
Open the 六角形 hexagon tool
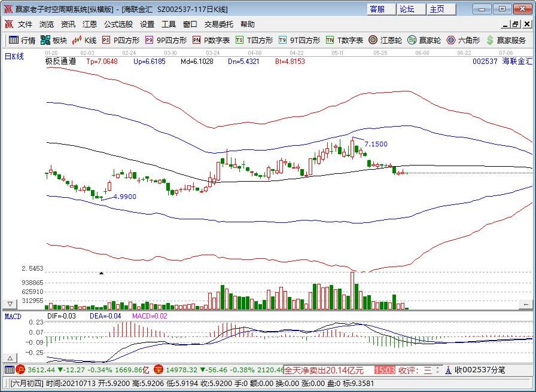[463, 40]
